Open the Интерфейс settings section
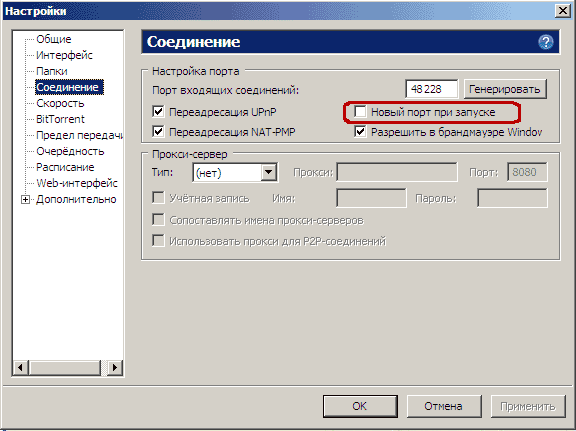The width and height of the screenshot is (576, 431). click(64, 55)
